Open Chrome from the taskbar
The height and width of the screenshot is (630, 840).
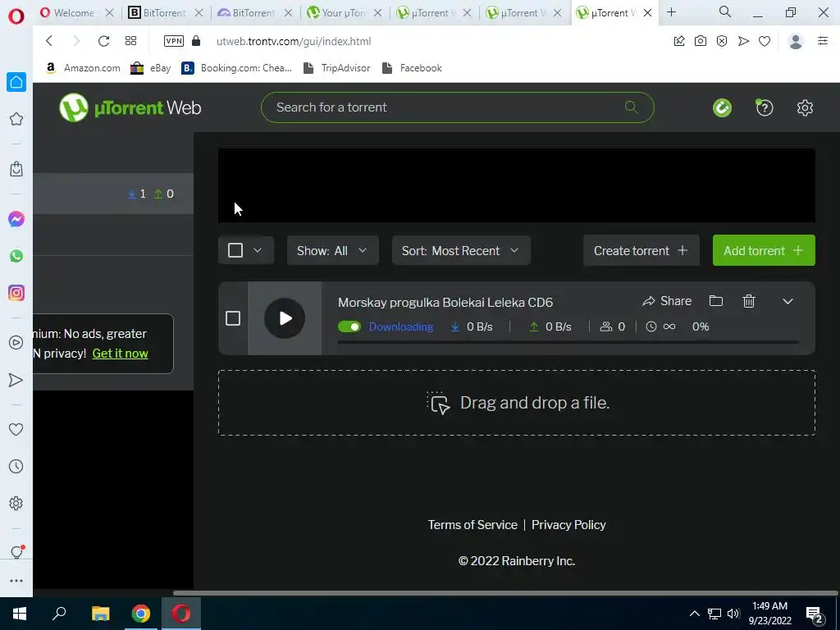pyautogui.click(x=141, y=614)
